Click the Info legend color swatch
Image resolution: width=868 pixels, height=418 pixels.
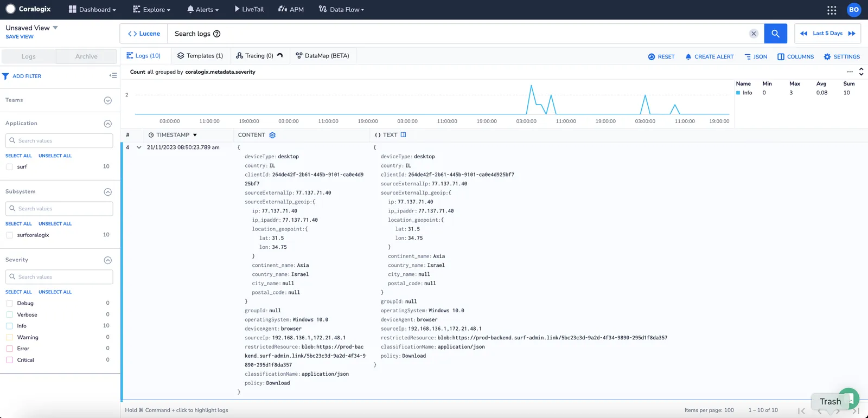738,93
